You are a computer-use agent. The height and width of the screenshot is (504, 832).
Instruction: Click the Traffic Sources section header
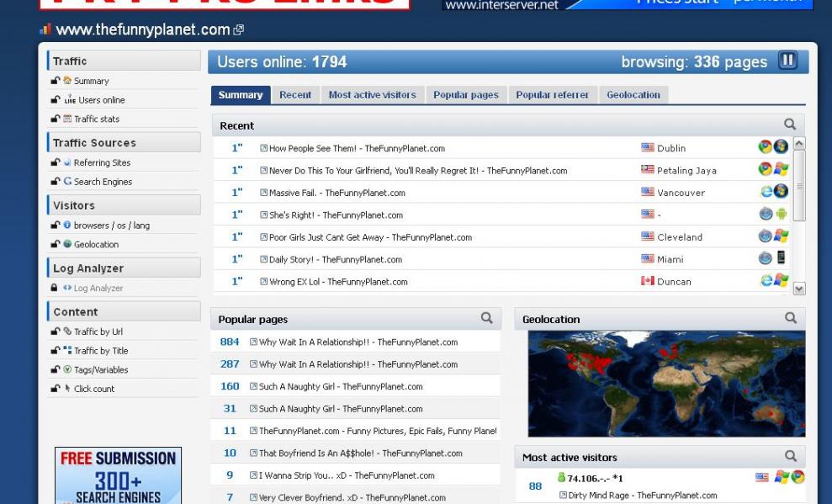(x=124, y=142)
